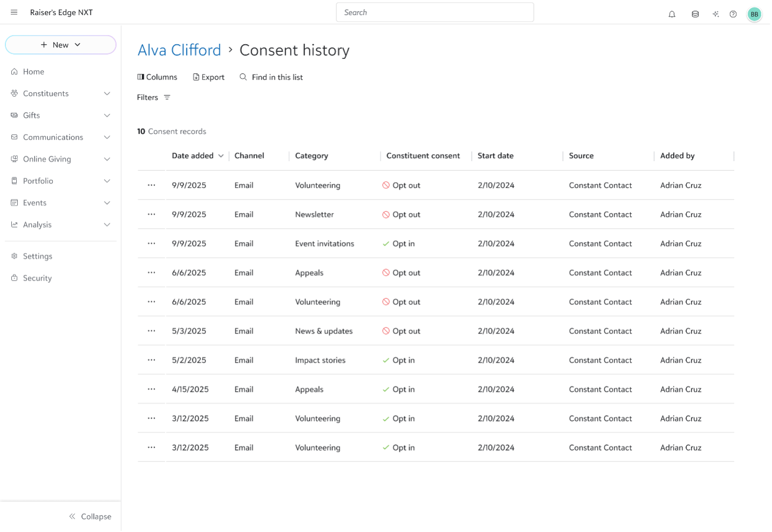Collapse the sidebar via Collapse label
This screenshot has height=532, width=772.
[96, 516]
